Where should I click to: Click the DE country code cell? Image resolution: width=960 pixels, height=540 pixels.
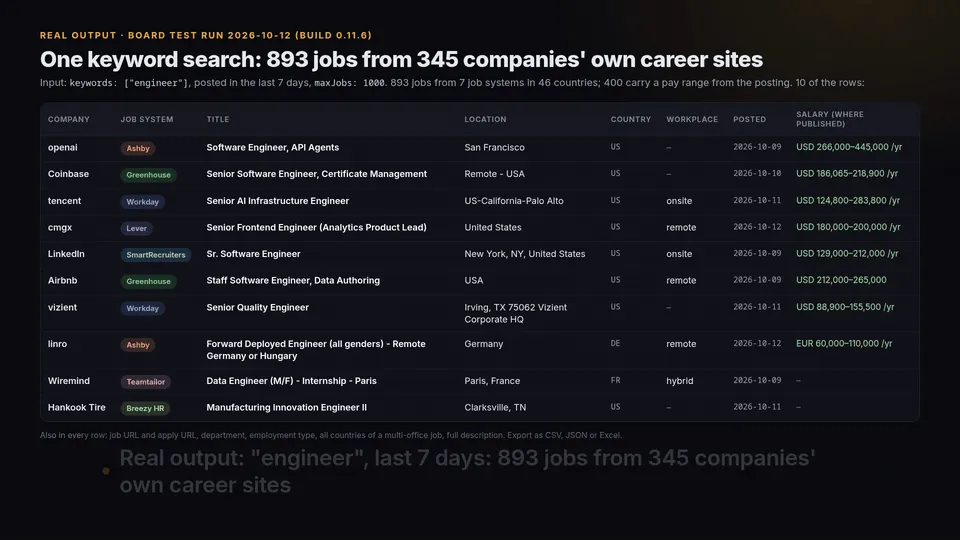tap(615, 343)
